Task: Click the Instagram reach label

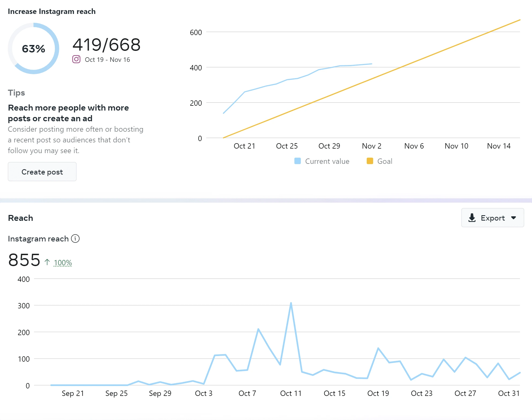Action: [x=38, y=239]
